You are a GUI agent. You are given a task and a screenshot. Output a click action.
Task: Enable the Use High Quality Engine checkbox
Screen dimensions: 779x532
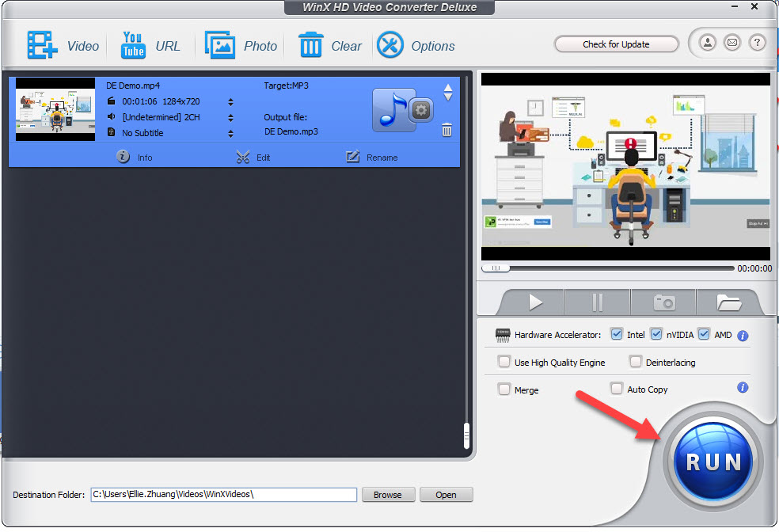[504, 362]
